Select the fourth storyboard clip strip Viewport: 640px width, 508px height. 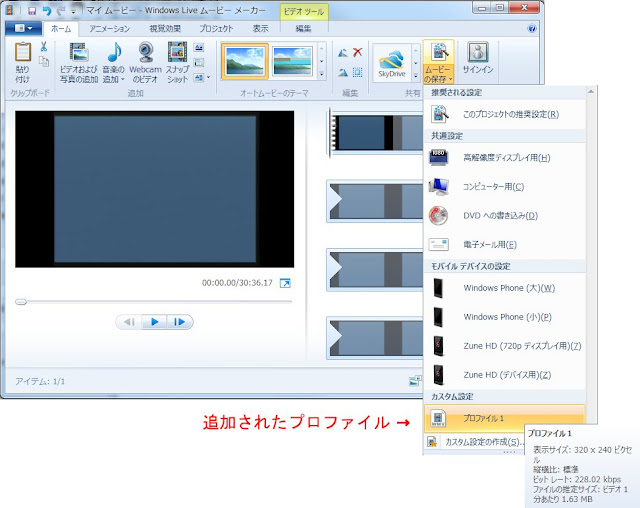point(376,338)
